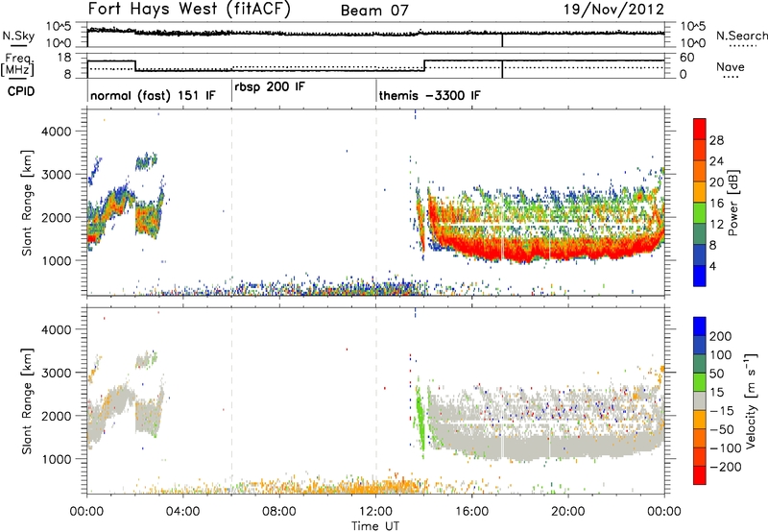Screen dimensions: 768x532
Task: Click the '12:00' time tick label
Action: (375, 512)
